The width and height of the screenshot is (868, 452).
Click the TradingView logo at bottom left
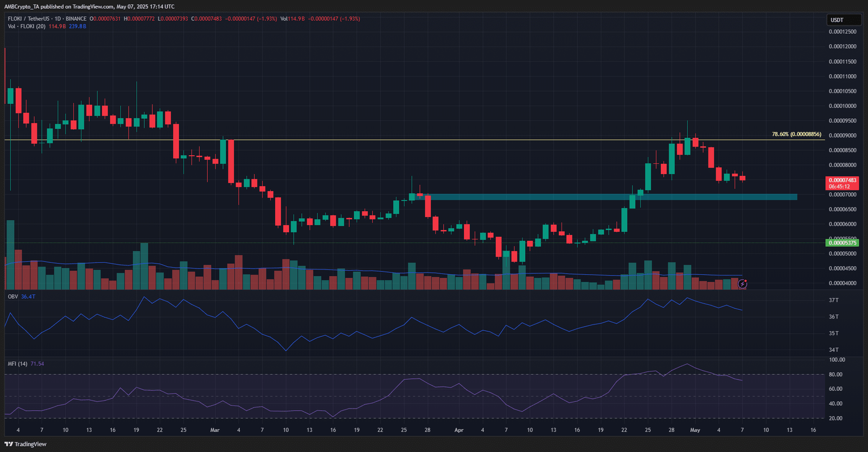(25, 444)
